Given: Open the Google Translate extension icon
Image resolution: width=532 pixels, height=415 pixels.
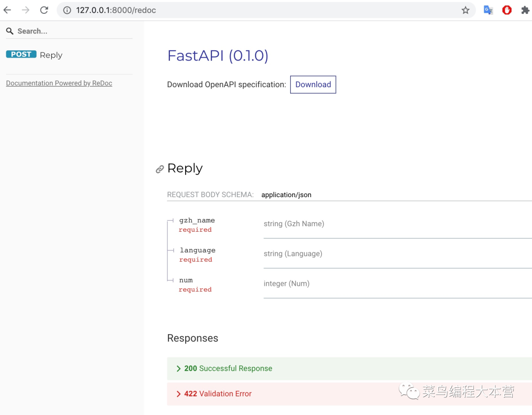Looking at the screenshot, I should [x=488, y=10].
